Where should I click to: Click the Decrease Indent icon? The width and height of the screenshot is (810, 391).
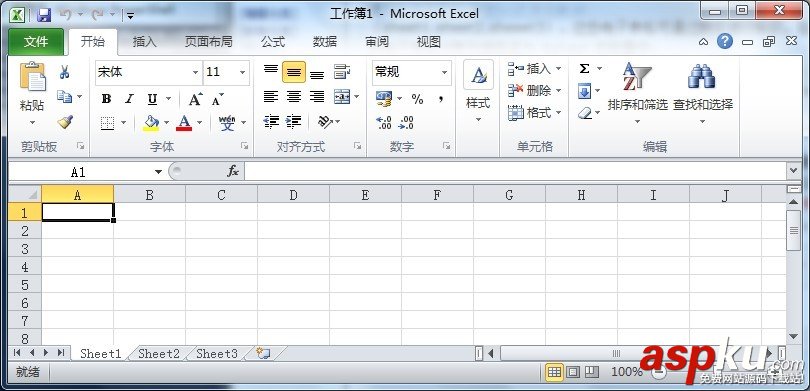point(271,121)
